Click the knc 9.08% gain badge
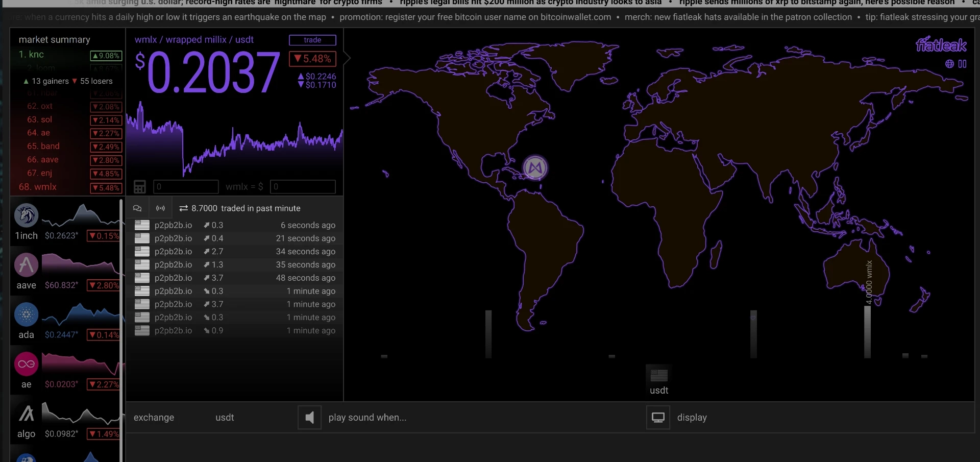The width and height of the screenshot is (980, 462). tap(106, 56)
